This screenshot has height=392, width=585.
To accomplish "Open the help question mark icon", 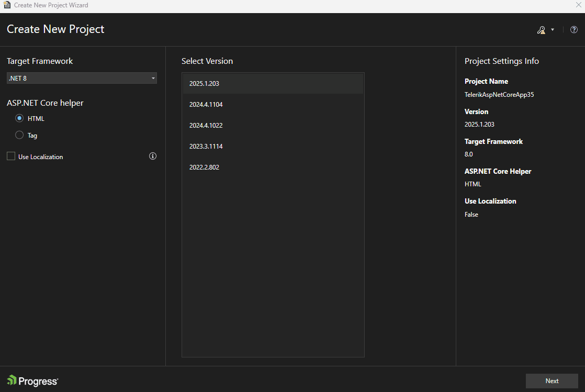I will (x=574, y=29).
